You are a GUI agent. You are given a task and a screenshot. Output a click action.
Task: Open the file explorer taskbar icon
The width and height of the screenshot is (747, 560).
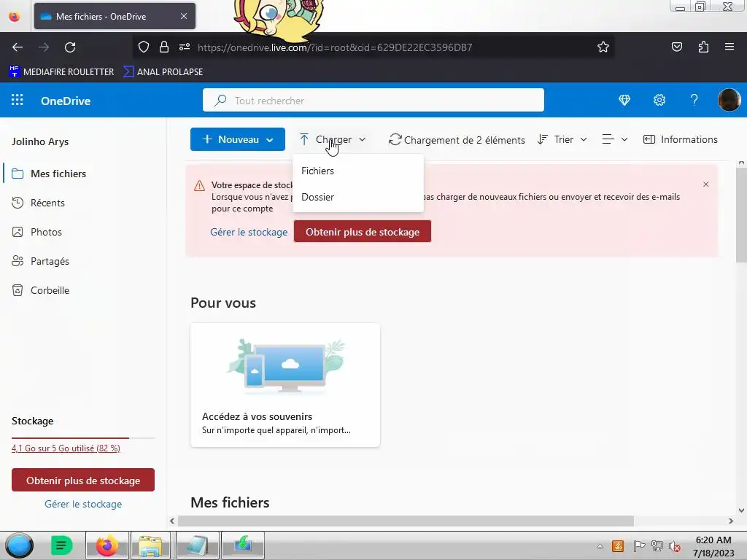150,545
